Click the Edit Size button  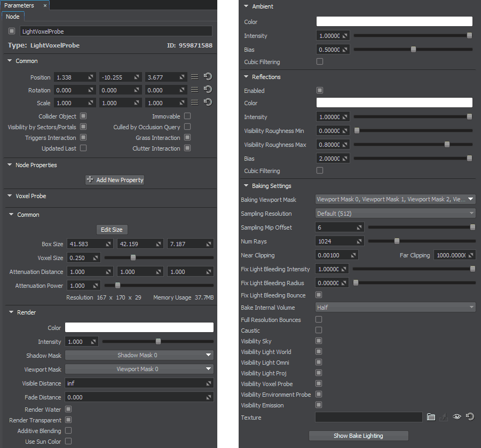(112, 230)
